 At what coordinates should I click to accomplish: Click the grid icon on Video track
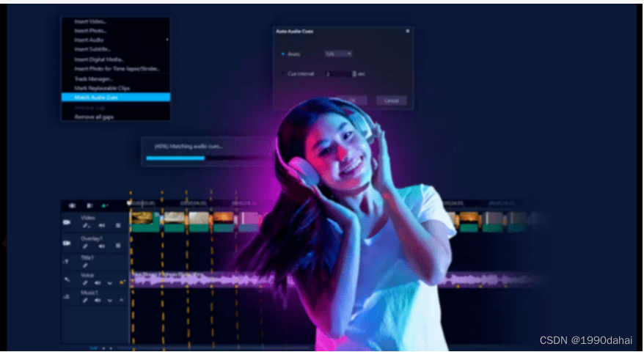pyautogui.click(x=118, y=225)
